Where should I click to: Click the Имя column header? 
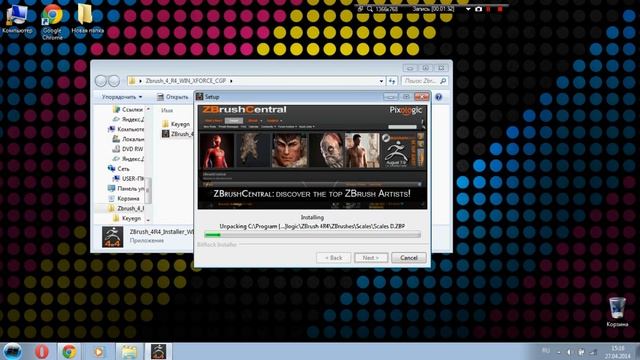pyautogui.click(x=167, y=110)
